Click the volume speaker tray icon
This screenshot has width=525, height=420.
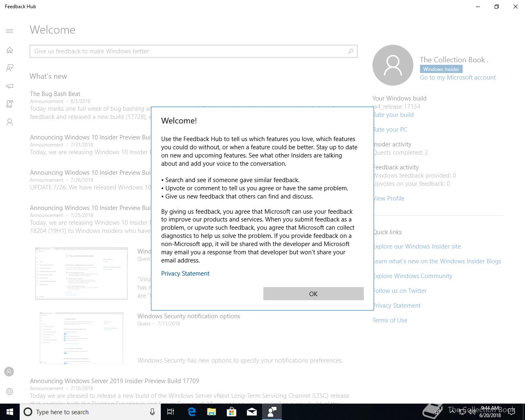coord(472,412)
